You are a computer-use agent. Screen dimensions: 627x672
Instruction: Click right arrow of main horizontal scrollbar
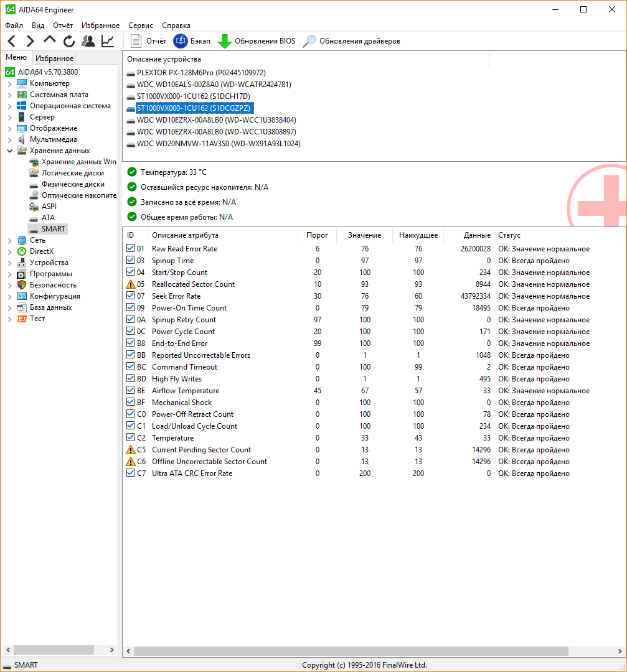pos(620,651)
